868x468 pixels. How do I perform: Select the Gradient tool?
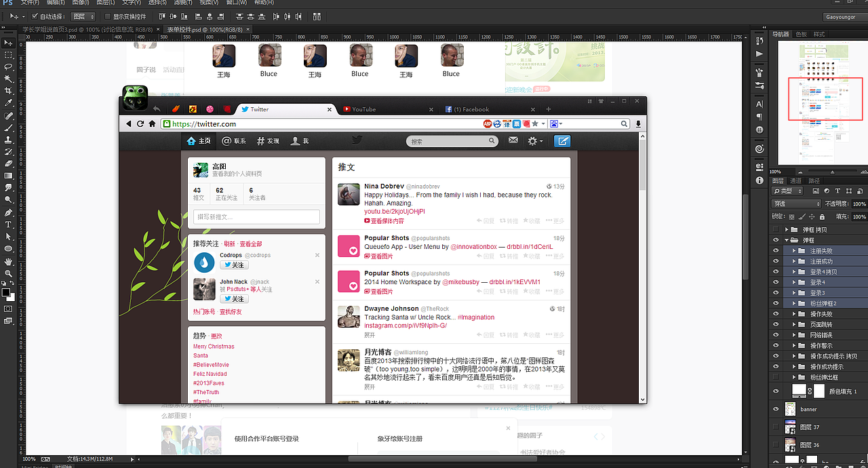click(x=8, y=176)
